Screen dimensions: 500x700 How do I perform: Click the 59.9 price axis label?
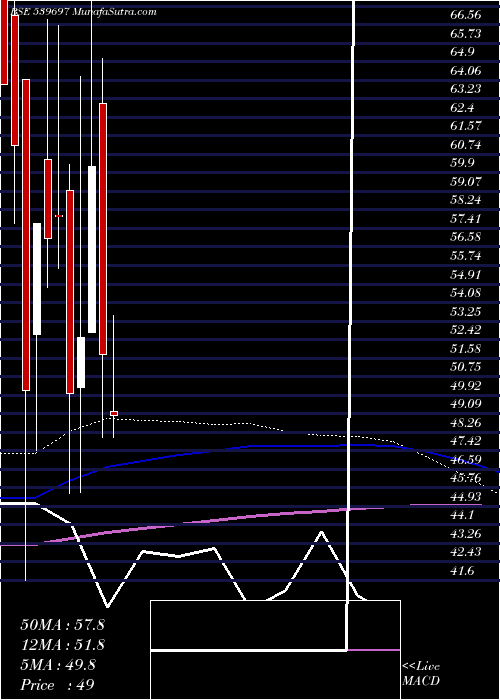[x=462, y=163]
